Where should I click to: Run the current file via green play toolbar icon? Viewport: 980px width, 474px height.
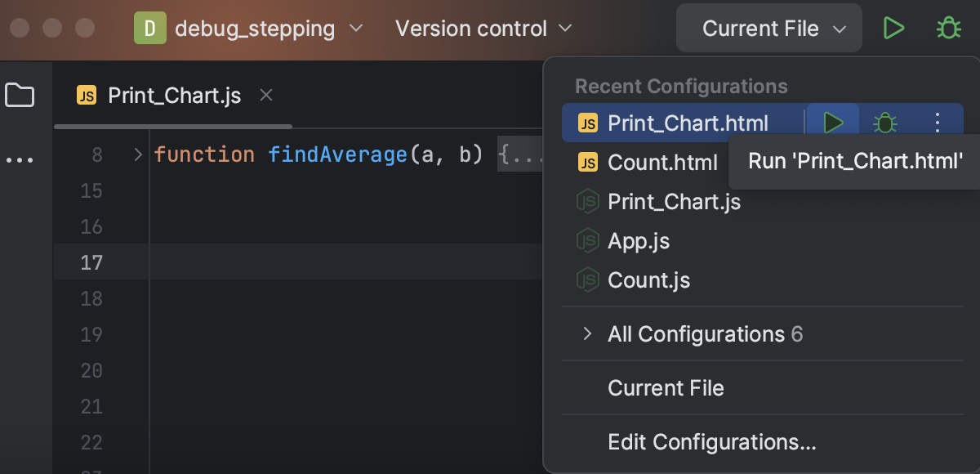coord(893,27)
